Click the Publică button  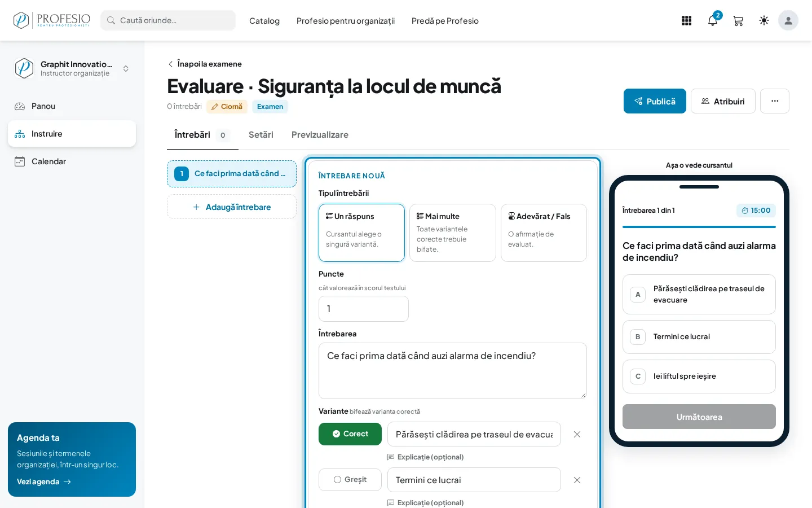point(655,101)
